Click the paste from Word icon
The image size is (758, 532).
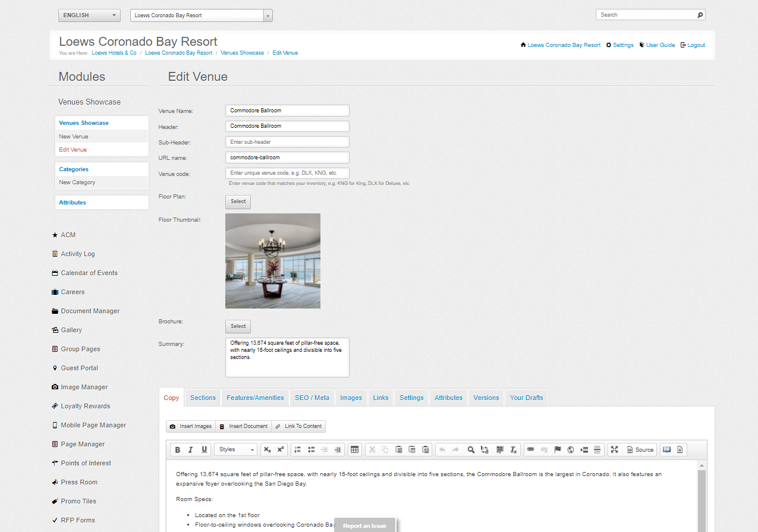426,450
